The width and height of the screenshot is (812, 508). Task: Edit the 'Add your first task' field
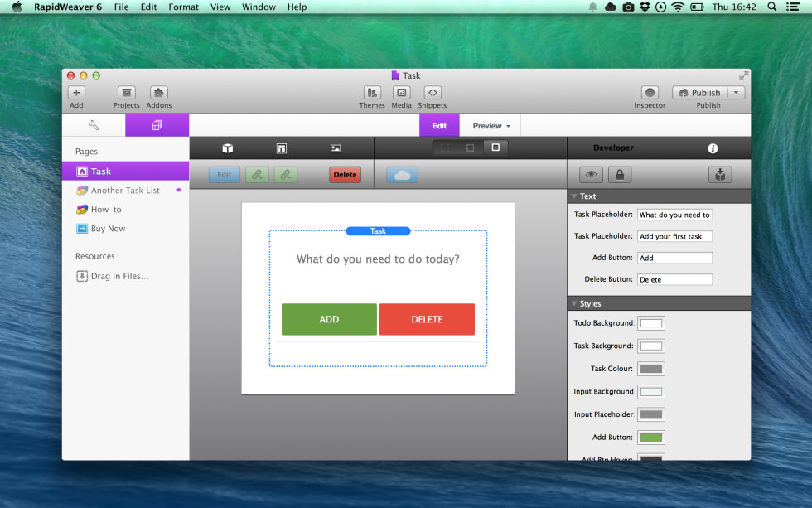(x=674, y=237)
